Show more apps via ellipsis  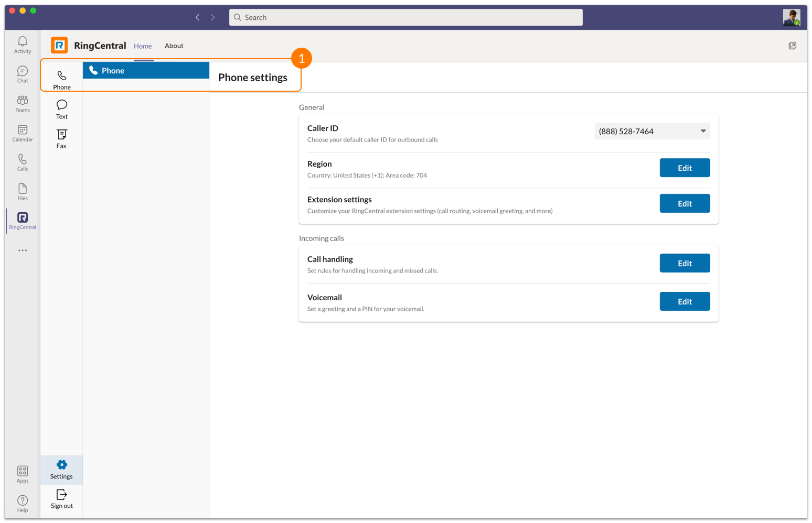click(23, 250)
